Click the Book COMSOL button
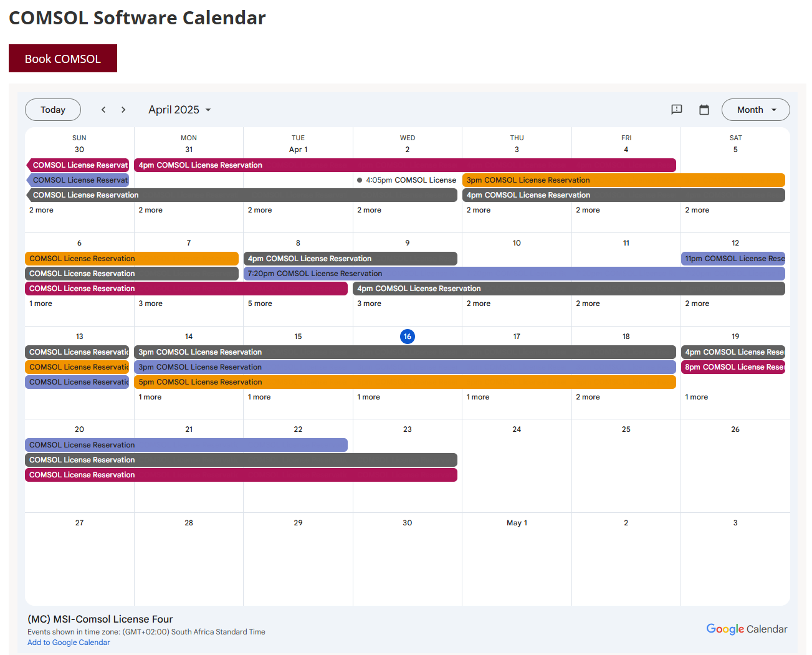Viewport: 812px width, 655px height. pos(63,59)
